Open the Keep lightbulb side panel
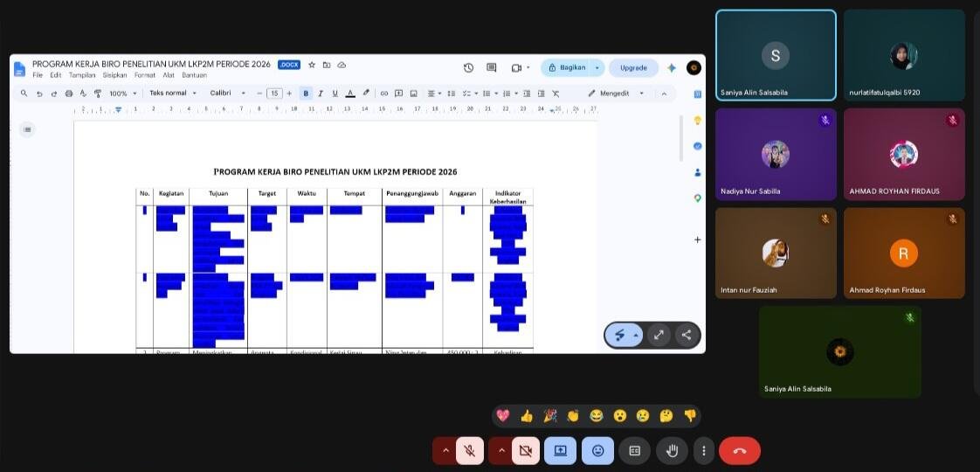 (x=698, y=120)
